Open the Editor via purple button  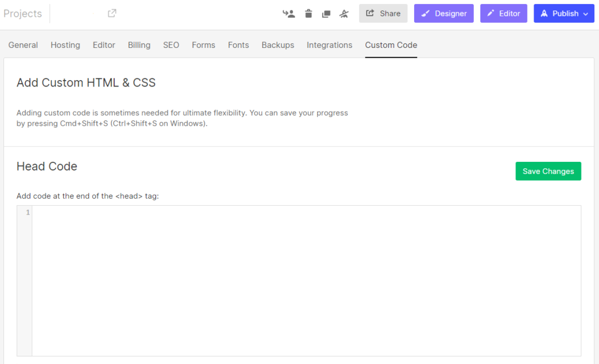coord(504,13)
